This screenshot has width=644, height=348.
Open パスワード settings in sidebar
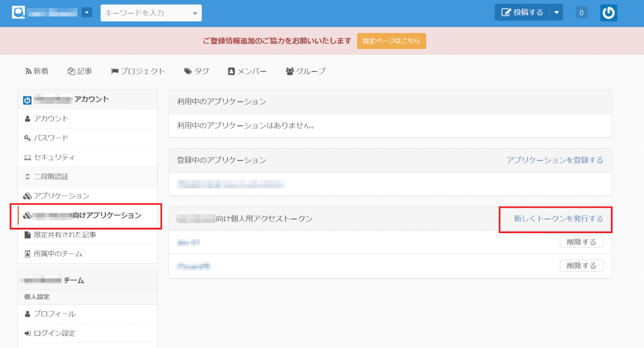point(51,138)
